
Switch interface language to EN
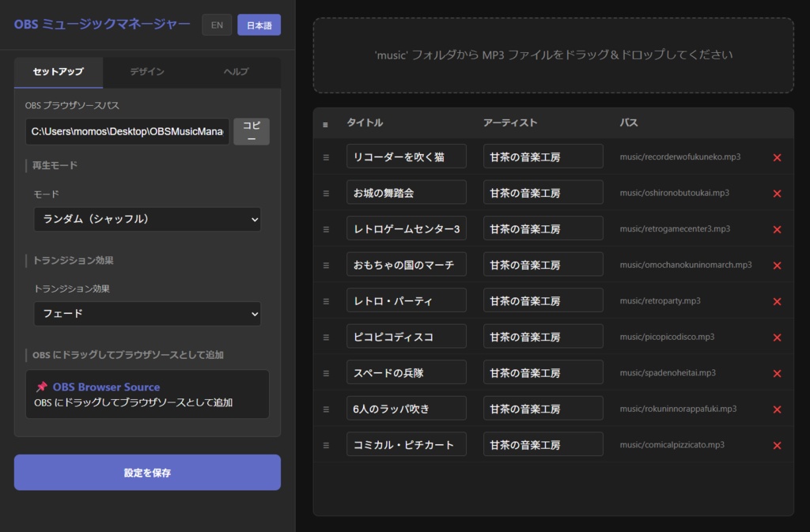click(217, 25)
